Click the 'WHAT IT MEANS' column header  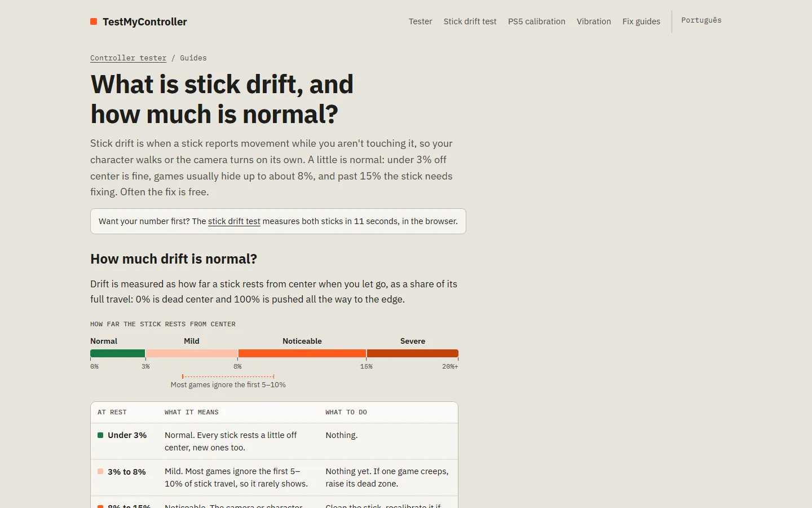click(192, 413)
